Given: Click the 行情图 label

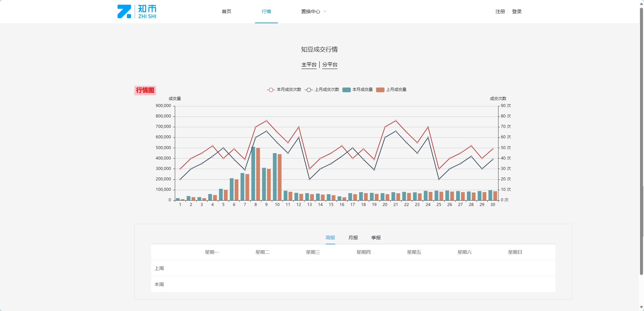Looking at the screenshot, I should [x=145, y=90].
